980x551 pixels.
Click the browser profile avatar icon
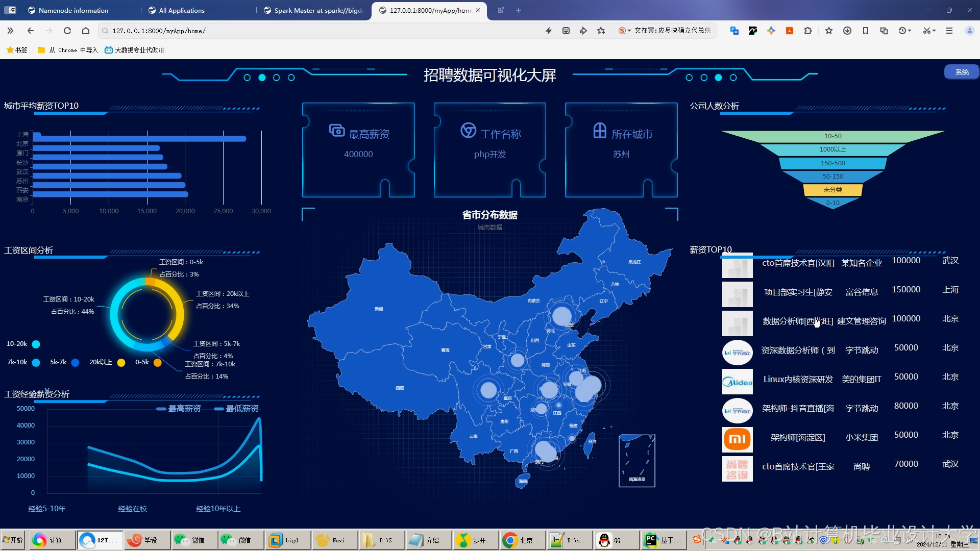tap(969, 31)
